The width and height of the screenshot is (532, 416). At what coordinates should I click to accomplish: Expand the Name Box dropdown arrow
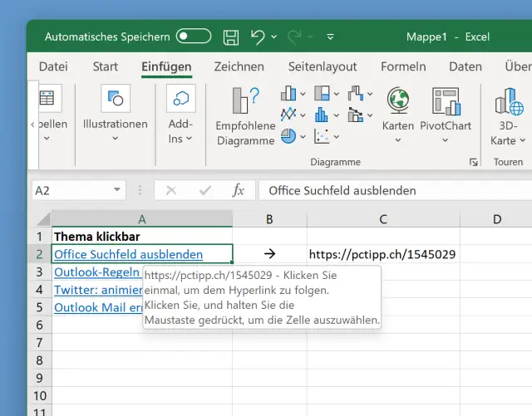117,190
